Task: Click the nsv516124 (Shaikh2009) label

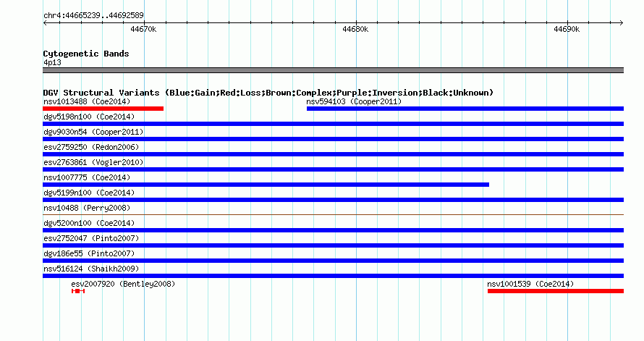Action: tap(91, 269)
